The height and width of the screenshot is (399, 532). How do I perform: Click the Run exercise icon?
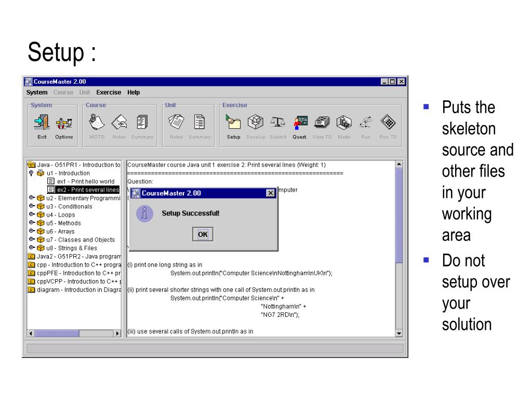pyautogui.click(x=366, y=122)
